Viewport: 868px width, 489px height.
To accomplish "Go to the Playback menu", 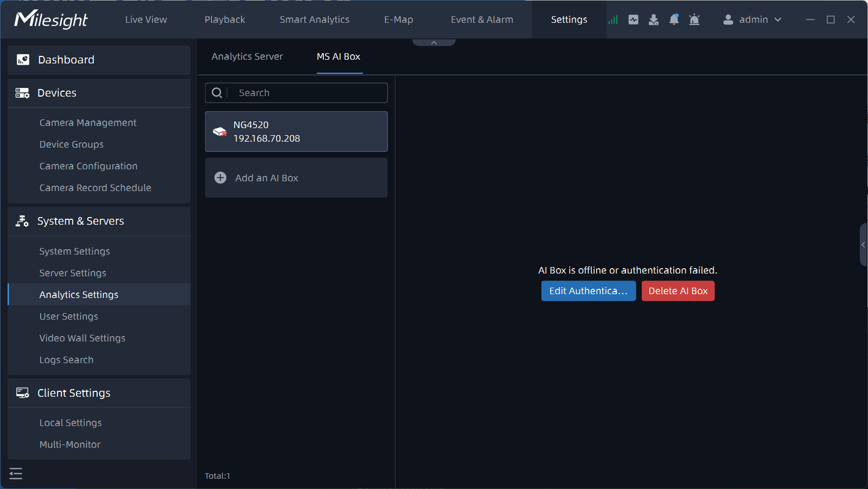I will pos(225,20).
